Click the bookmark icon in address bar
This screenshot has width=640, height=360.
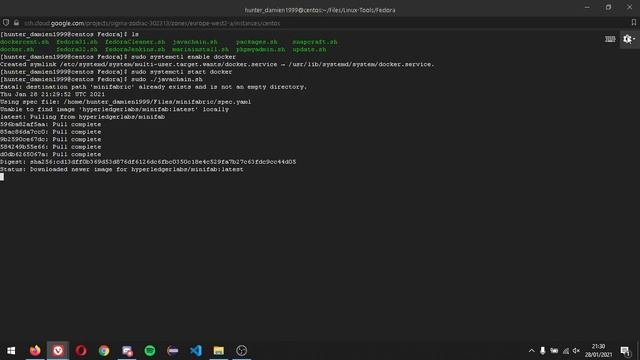tap(633, 23)
